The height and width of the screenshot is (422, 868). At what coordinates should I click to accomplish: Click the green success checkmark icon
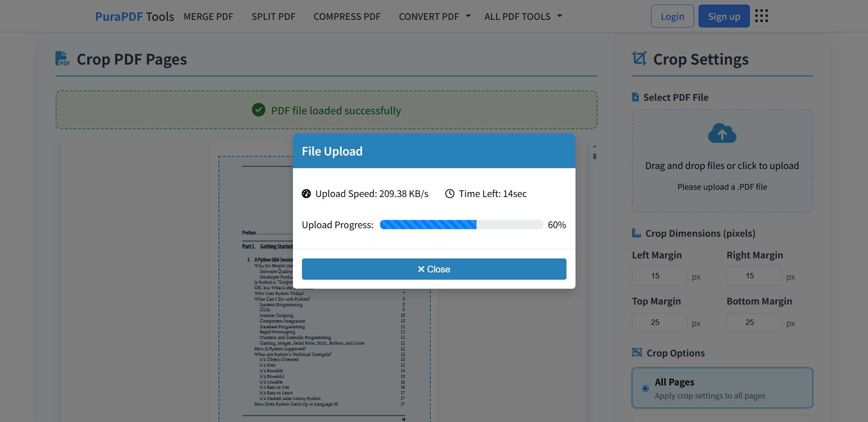pyautogui.click(x=258, y=110)
